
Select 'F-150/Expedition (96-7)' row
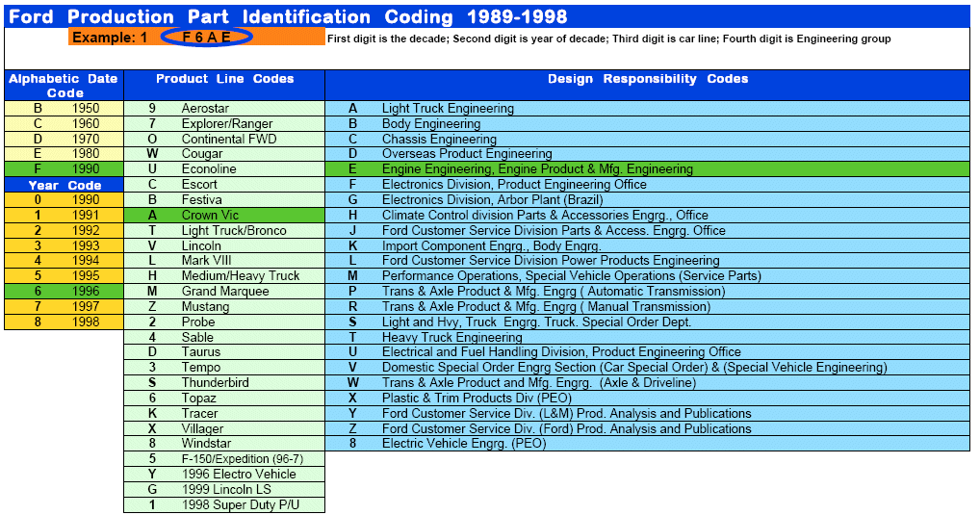(x=224, y=459)
